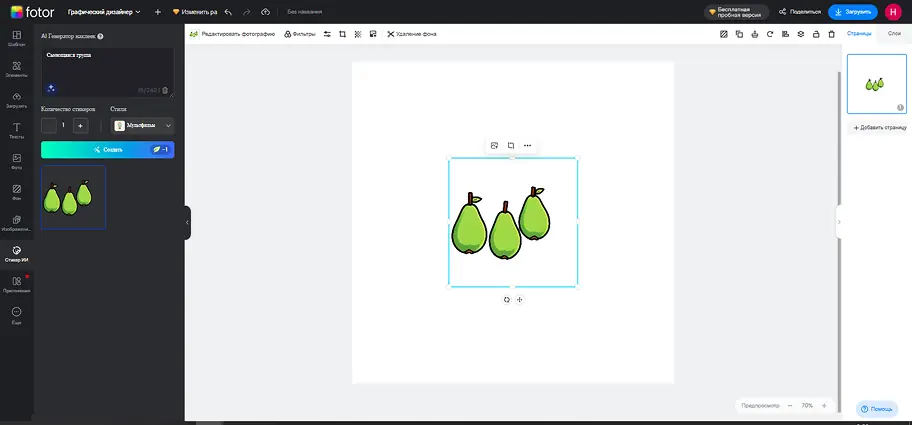Redo the last action

click(247, 12)
